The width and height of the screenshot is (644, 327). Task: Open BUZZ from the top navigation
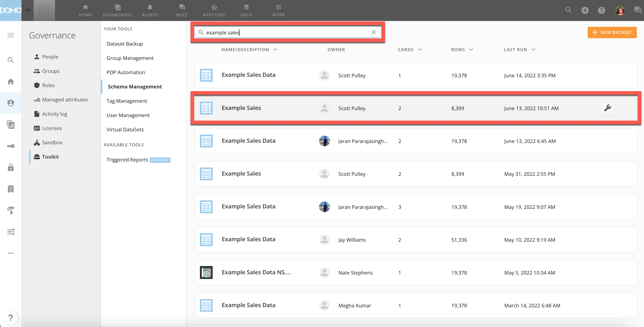(182, 10)
